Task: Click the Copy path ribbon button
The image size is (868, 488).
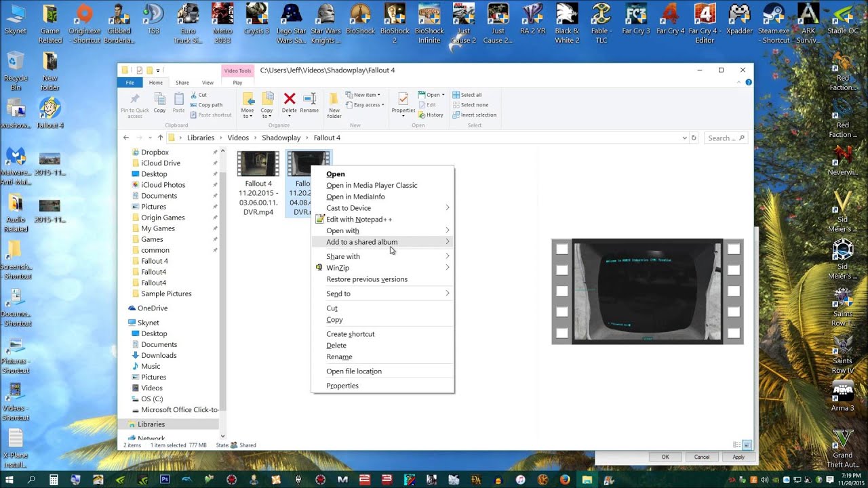Action: point(206,105)
